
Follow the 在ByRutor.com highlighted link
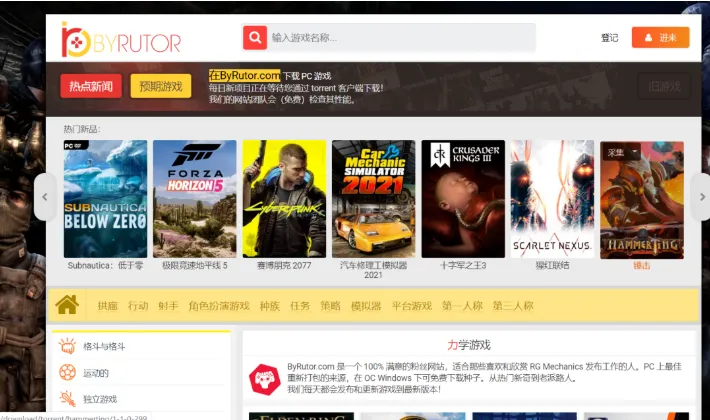click(x=245, y=75)
